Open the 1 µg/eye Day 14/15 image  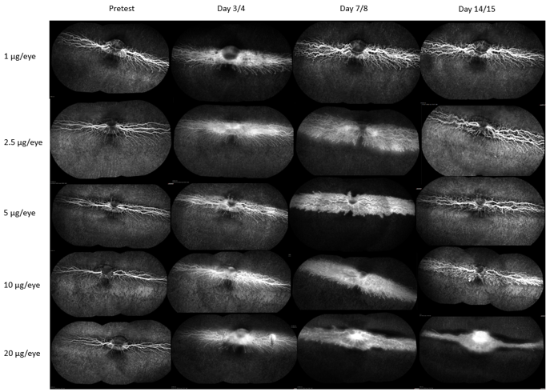[480, 58]
